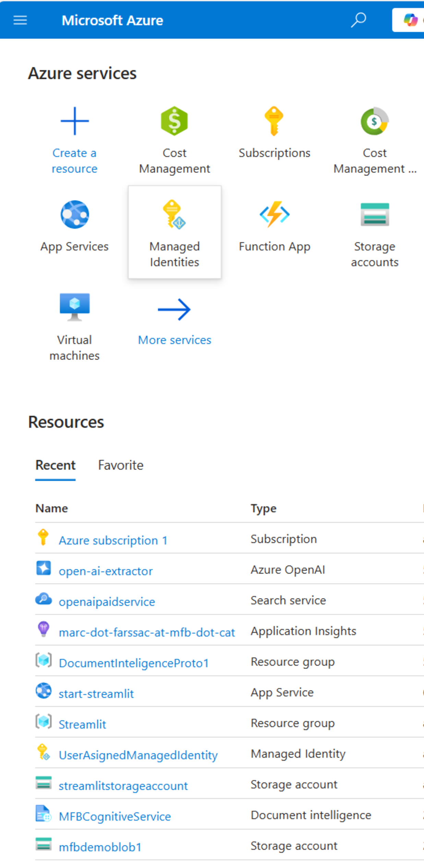This screenshot has height=868, width=424.
Task: Open the Copilot icon in header
Action: 410,20
